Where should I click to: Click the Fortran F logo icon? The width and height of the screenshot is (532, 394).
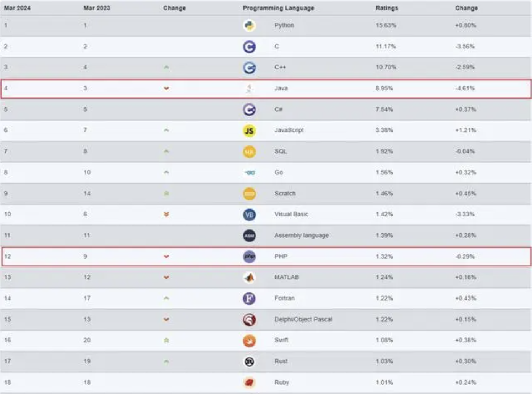click(x=249, y=299)
